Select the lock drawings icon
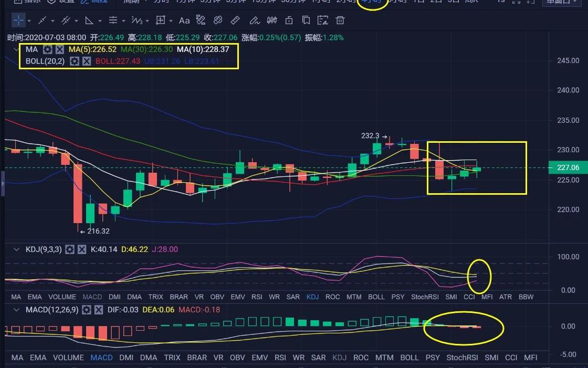Screen dimensions: 588x368 [x=289, y=21]
